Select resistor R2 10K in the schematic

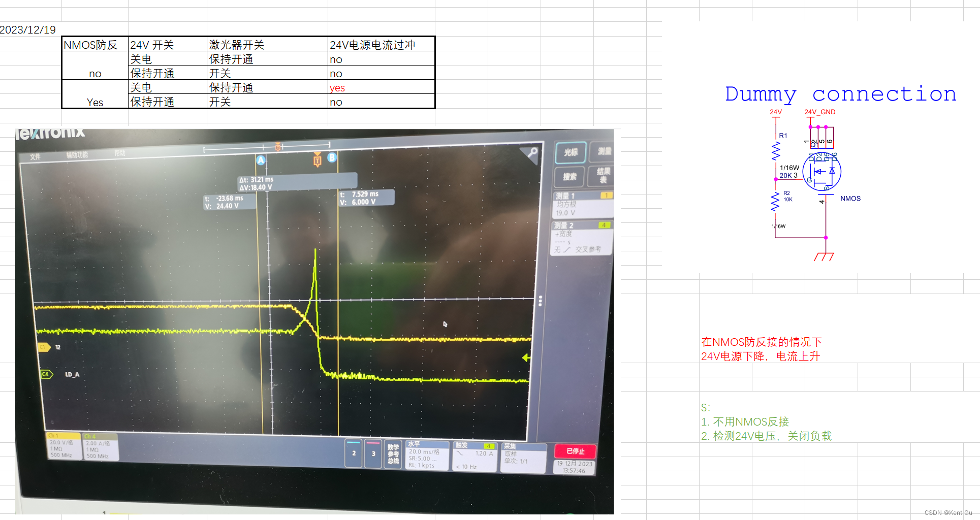[776, 201]
